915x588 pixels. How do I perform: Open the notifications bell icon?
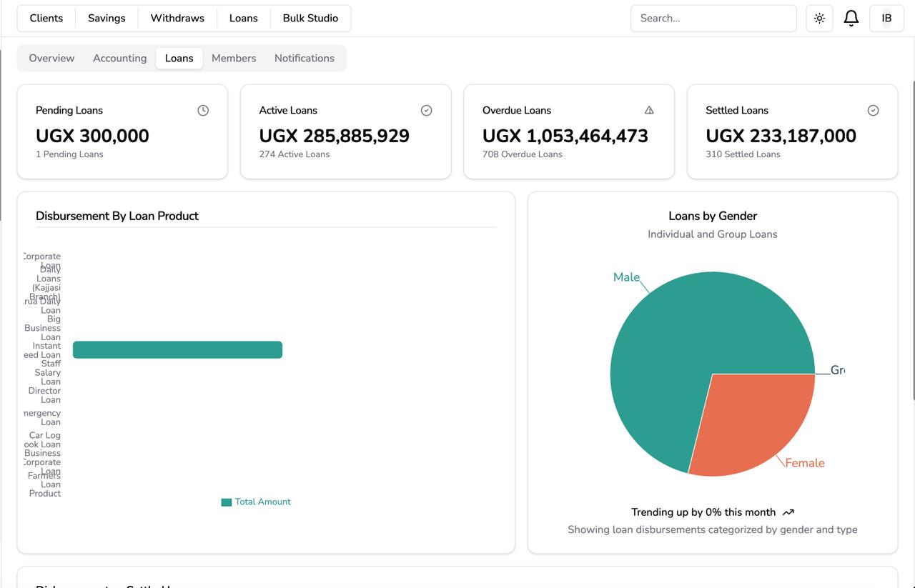tap(851, 19)
